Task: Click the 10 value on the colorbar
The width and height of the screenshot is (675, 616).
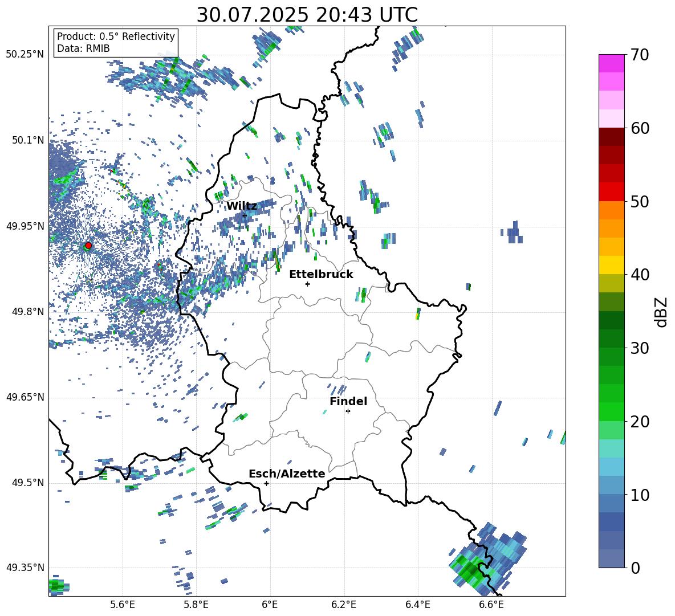Action: coord(639,495)
